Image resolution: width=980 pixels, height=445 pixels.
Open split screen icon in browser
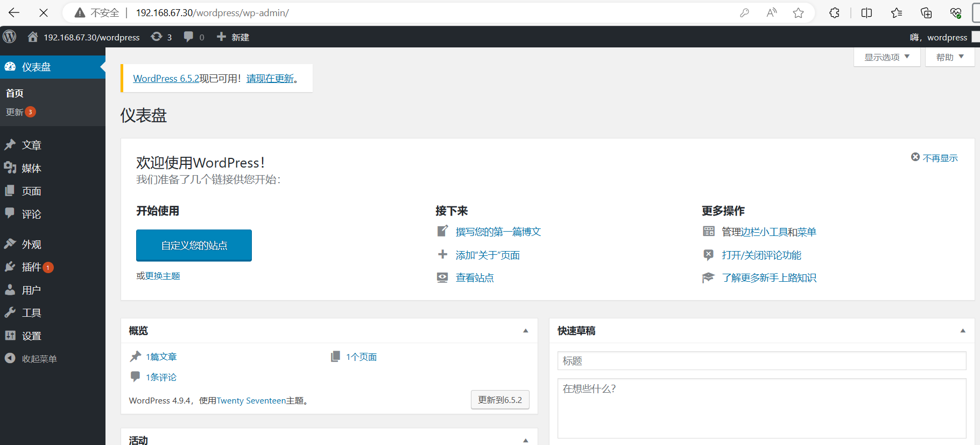click(866, 13)
